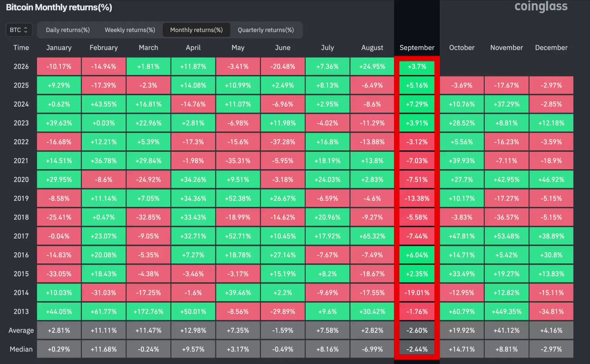Switch to the Weekly returns(%) tab
This screenshot has height=364, width=590.
[x=130, y=30]
